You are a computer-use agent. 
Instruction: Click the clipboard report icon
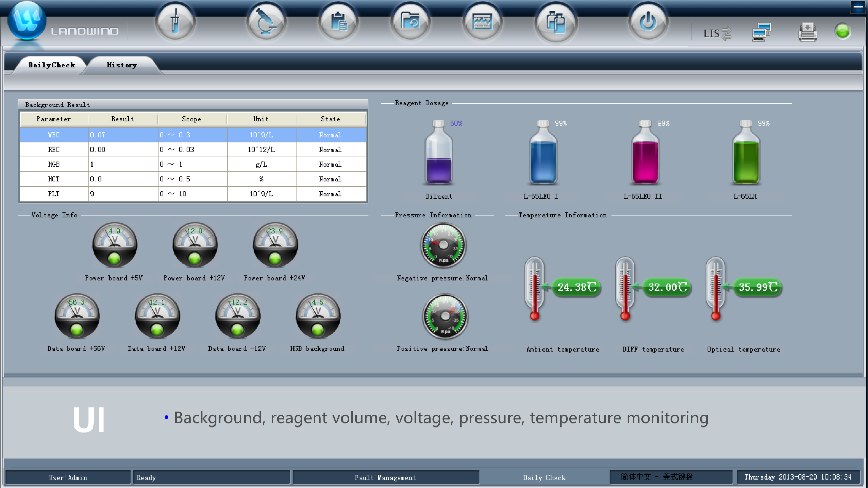pyautogui.click(x=338, y=22)
